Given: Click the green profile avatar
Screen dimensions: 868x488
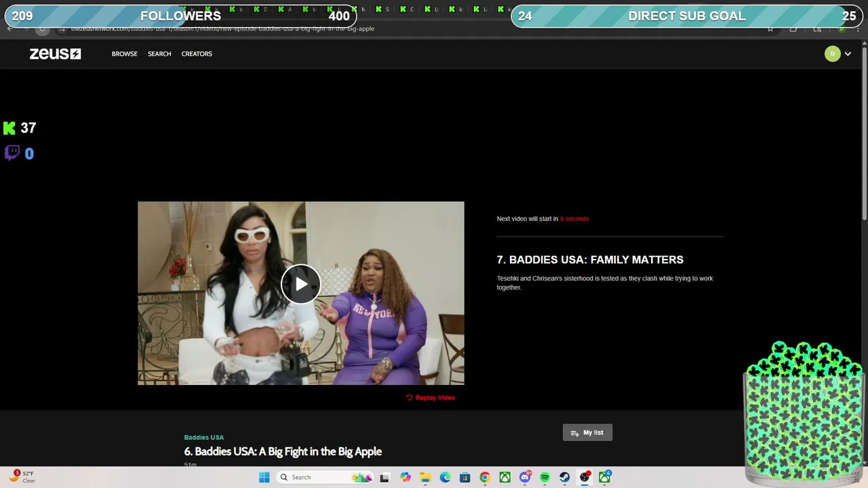Looking at the screenshot, I should pyautogui.click(x=832, y=54).
